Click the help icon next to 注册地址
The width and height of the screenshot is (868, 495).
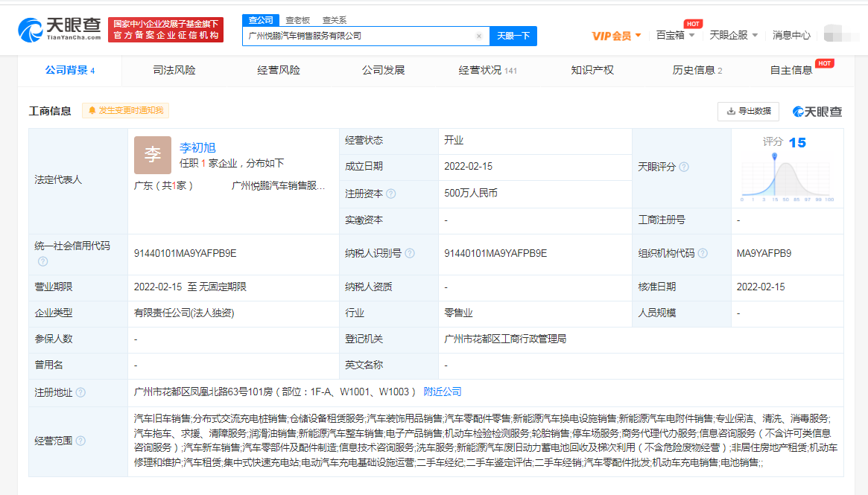[x=80, y=393]
